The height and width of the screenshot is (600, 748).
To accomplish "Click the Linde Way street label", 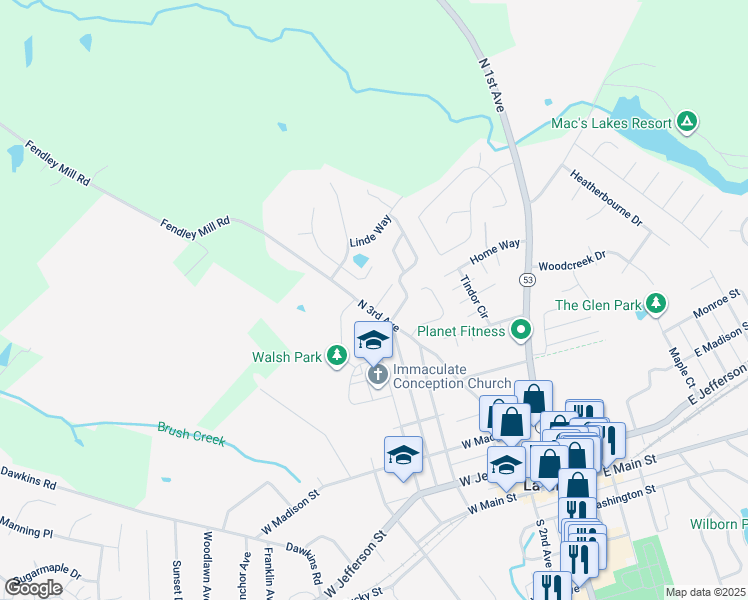I will pyautogui.click(x=371, y=231).
